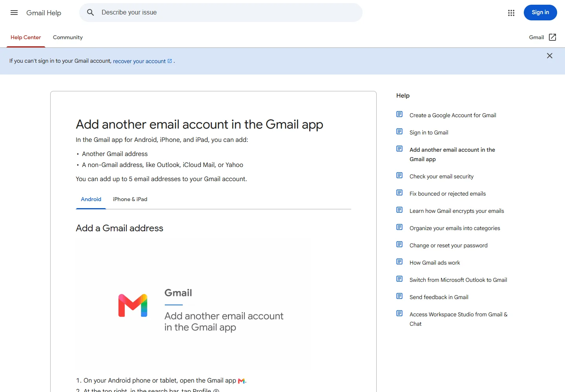
Task: Click article icon beside Organize your emails
Action: pyautogui.click(x=399, y=227)
